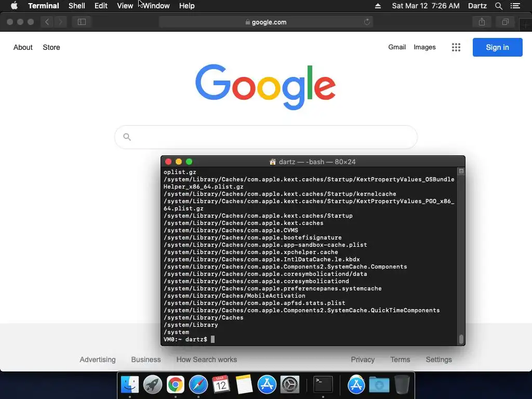Open the Edit menu
532x399 pixels.
(101, 6)
